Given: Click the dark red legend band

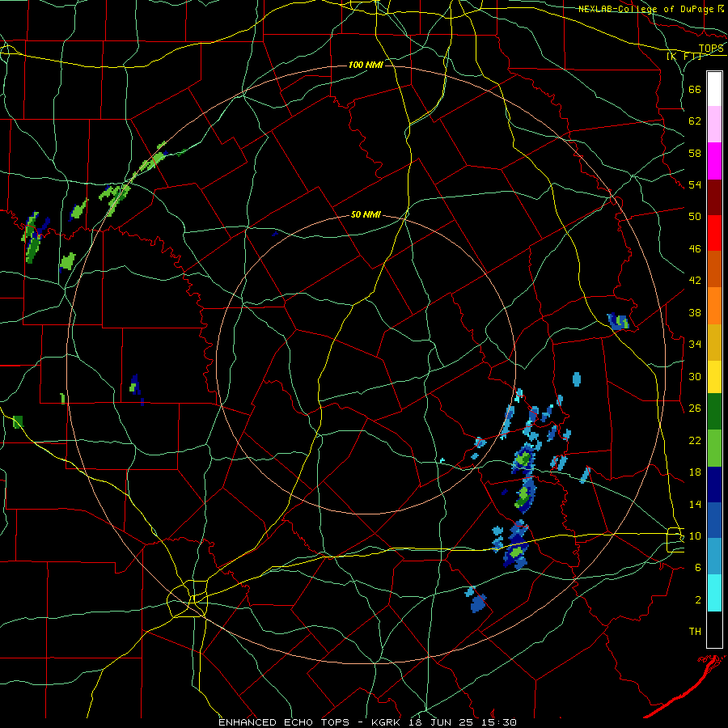Looking at the screenshot, I should pos(714,197).
